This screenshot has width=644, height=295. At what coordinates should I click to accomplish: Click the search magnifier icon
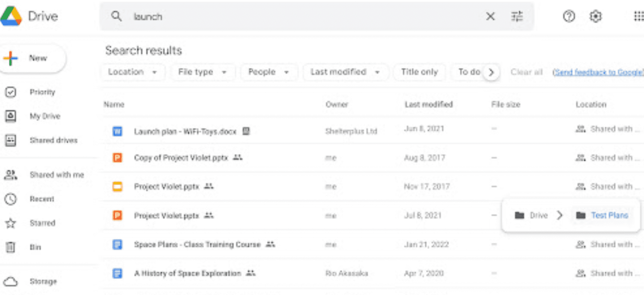point(116,17)
